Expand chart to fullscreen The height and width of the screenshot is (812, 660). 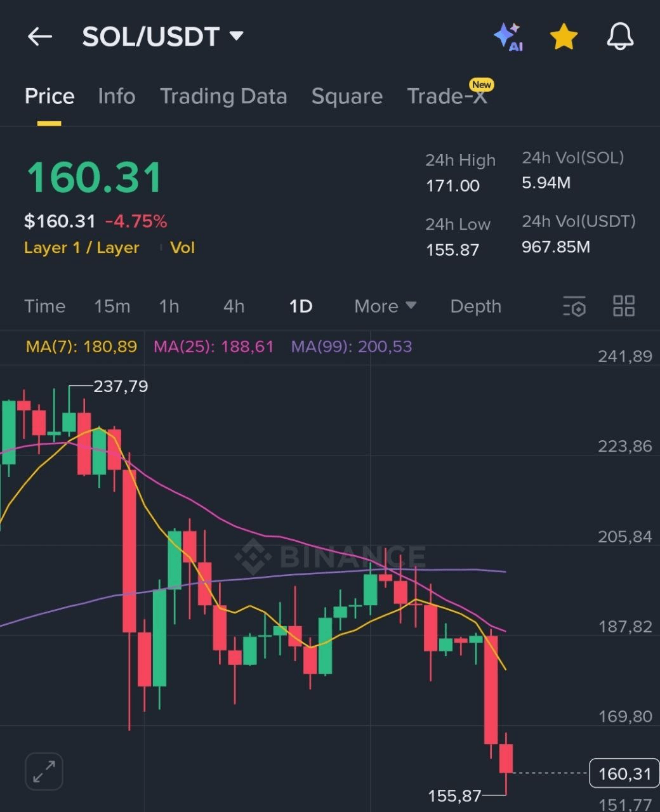44,771
